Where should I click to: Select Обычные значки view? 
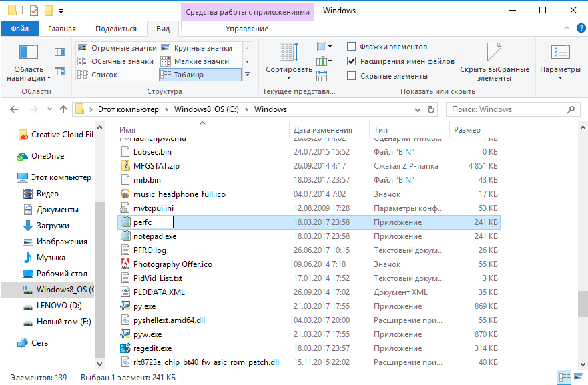coord(115,61)
